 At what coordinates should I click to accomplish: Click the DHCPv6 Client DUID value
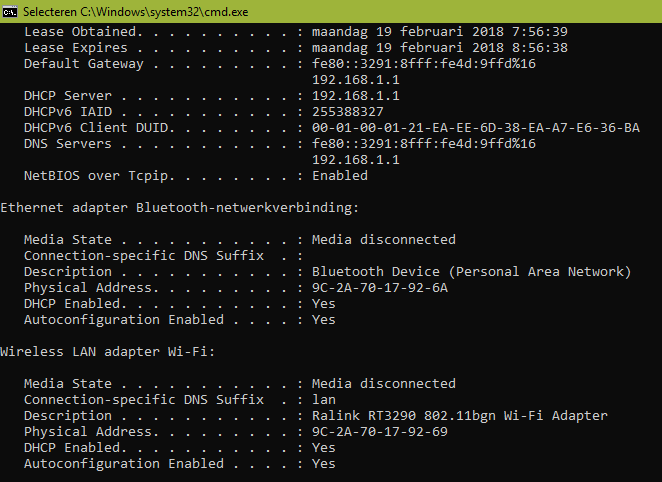[x=476, y=128]
